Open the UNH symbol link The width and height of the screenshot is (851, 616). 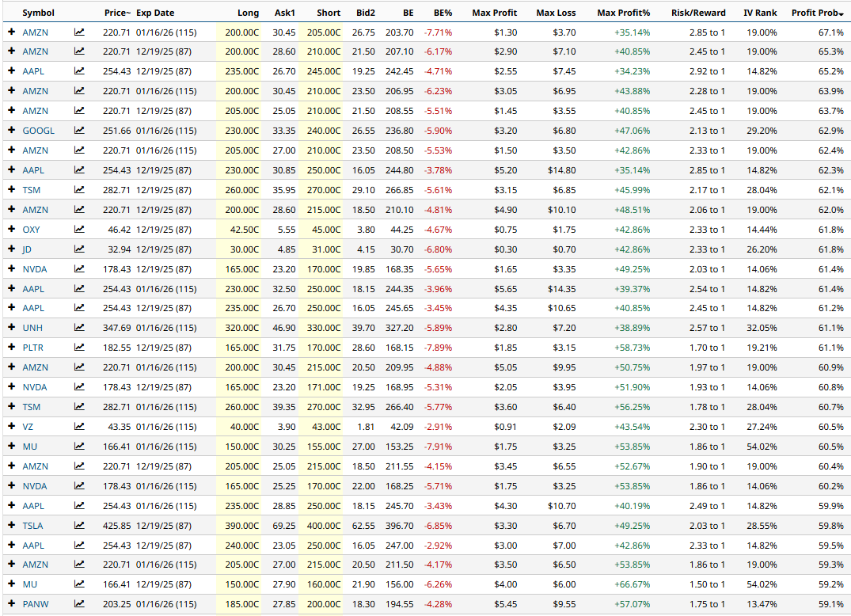32,328
